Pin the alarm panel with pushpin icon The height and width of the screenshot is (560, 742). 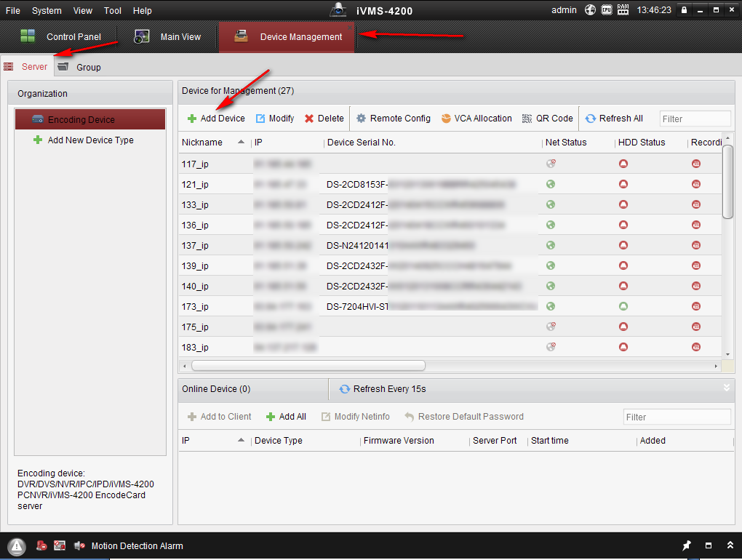pos(686,546)
